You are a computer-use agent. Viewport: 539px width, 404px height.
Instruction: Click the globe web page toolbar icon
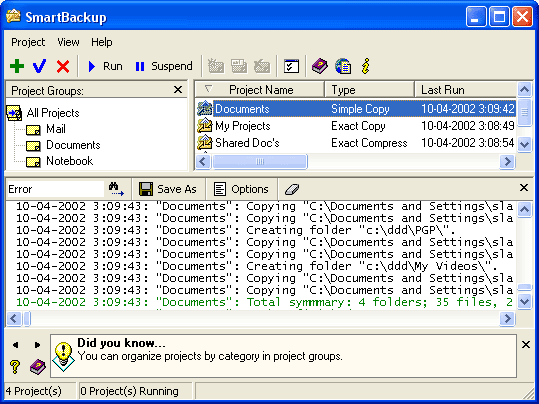[x=343, y=66]
